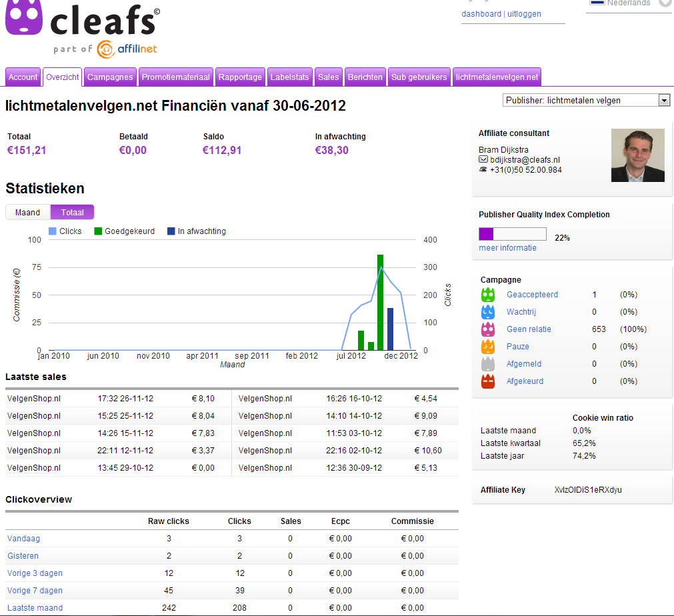Click the blue Wachtrij monster icon
The image size is (674, 616).
click(488, 311)
